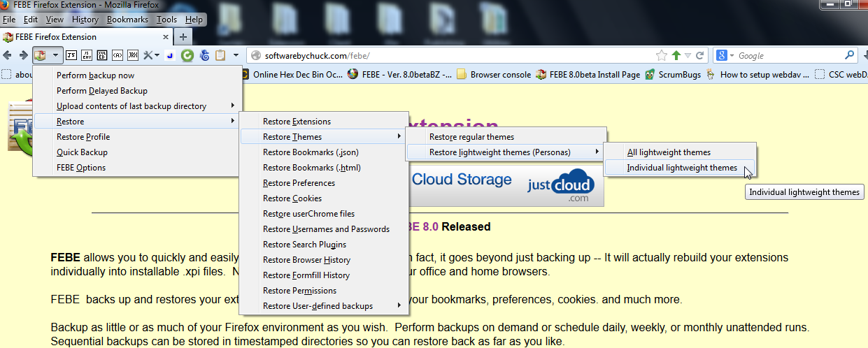Expand Upload contents of last backup directory
Screen dimensions: 868x348
coord(138,106)
